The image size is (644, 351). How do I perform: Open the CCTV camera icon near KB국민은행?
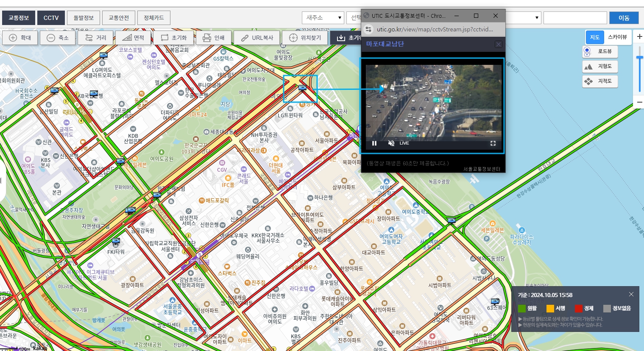tap(94, 93)
